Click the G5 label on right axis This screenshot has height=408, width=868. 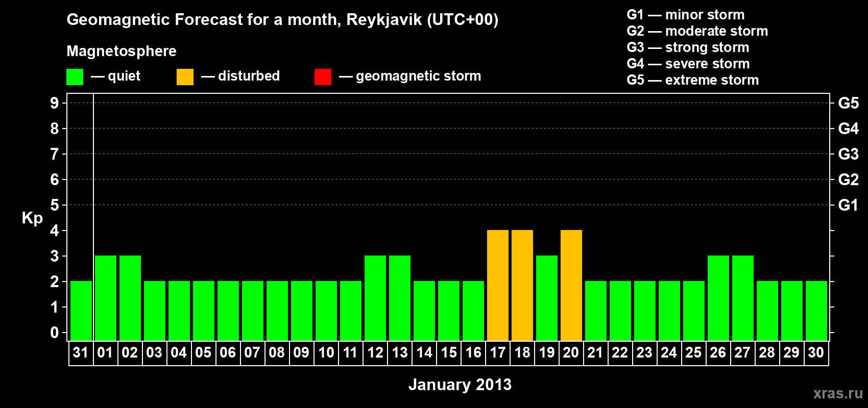(849, 103)
